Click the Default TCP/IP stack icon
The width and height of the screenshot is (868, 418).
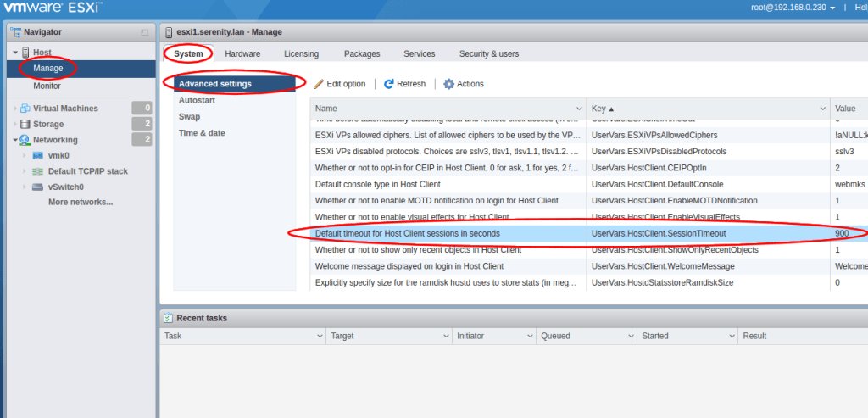point(37,171)
